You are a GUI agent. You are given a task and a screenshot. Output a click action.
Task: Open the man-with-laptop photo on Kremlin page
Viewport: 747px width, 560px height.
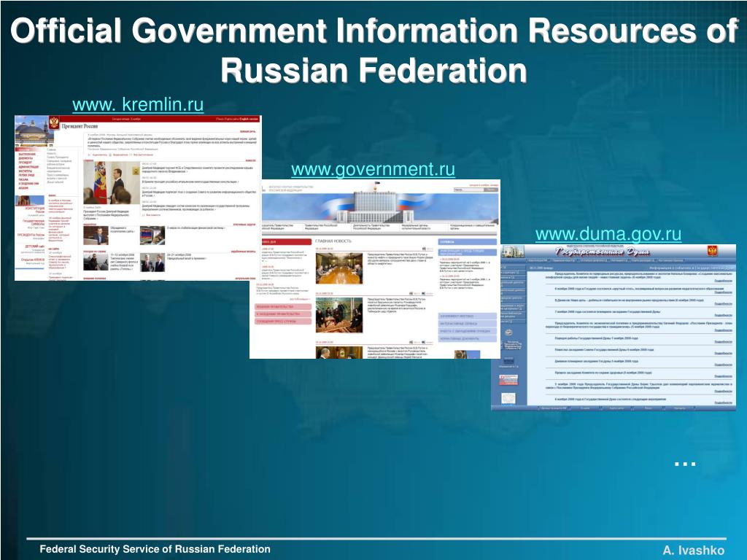coord(96,236)
